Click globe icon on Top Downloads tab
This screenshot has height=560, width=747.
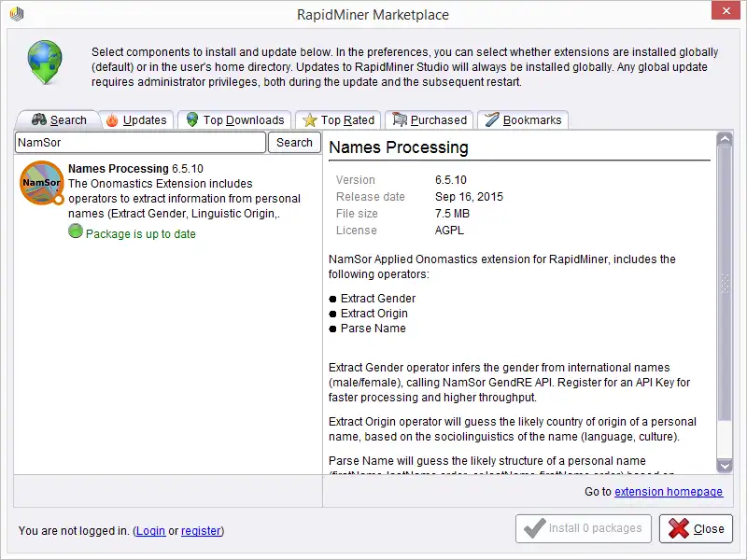(x=192, y=119)
